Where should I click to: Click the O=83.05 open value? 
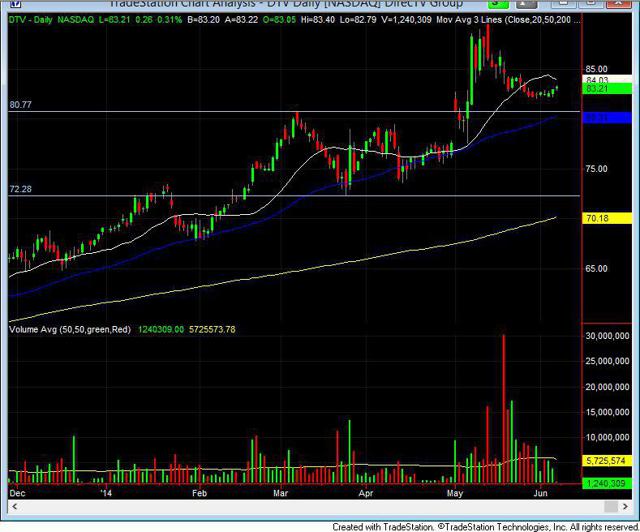point(280,20)
